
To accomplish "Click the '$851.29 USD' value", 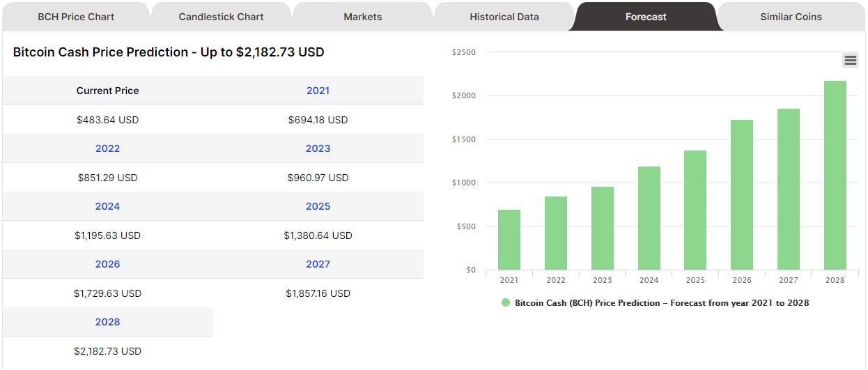I will (x=107, y=178).
